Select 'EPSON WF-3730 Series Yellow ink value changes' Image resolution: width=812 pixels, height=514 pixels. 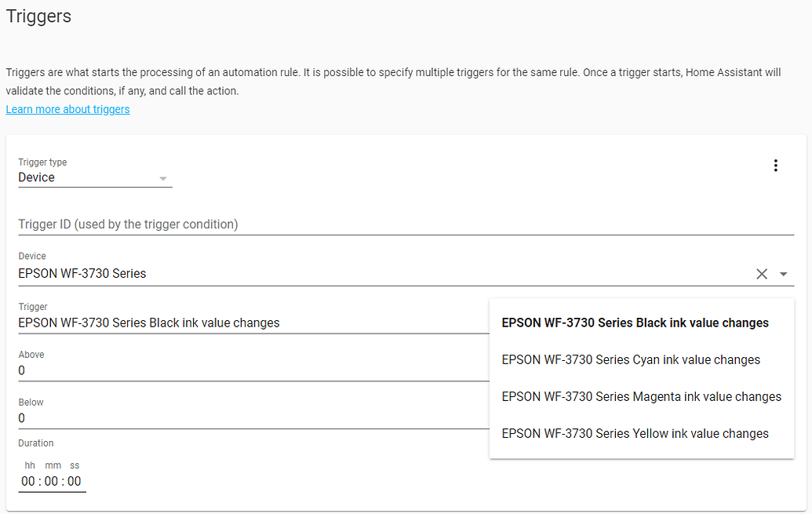point(635,433)
